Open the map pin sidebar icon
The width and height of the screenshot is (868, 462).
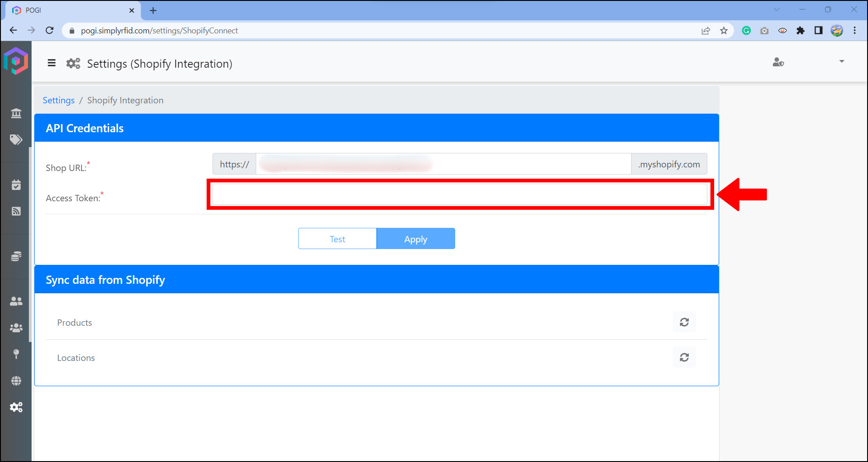[x=16, y=354]
